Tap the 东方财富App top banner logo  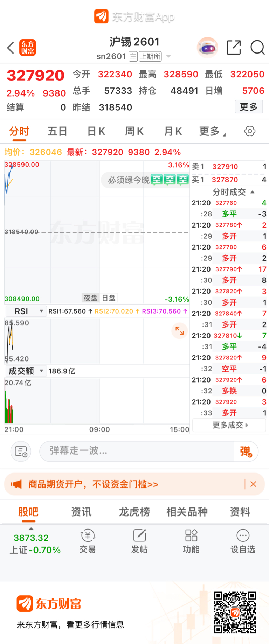pyautogui.click(x=134, y=17)
